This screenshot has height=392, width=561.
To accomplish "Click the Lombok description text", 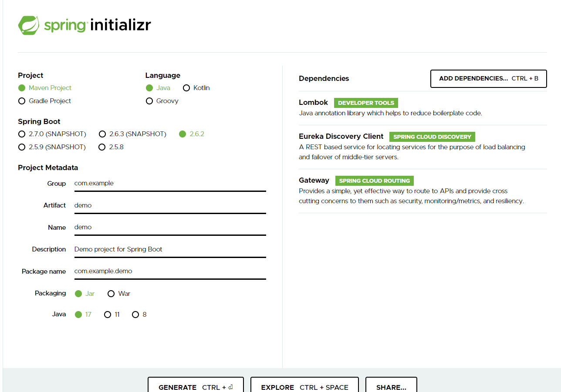I will pyautogui.click(x=391, y=113).
